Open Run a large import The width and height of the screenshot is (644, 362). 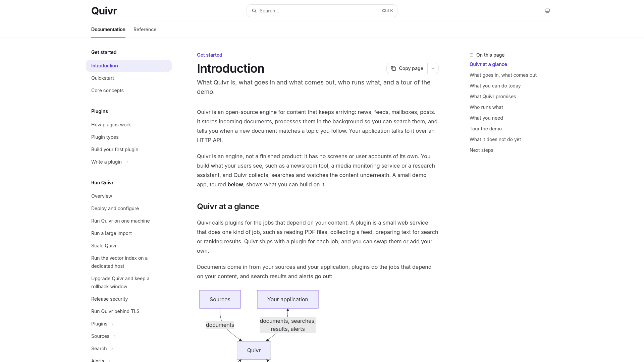pyautogui.click(x=129, y=233)
